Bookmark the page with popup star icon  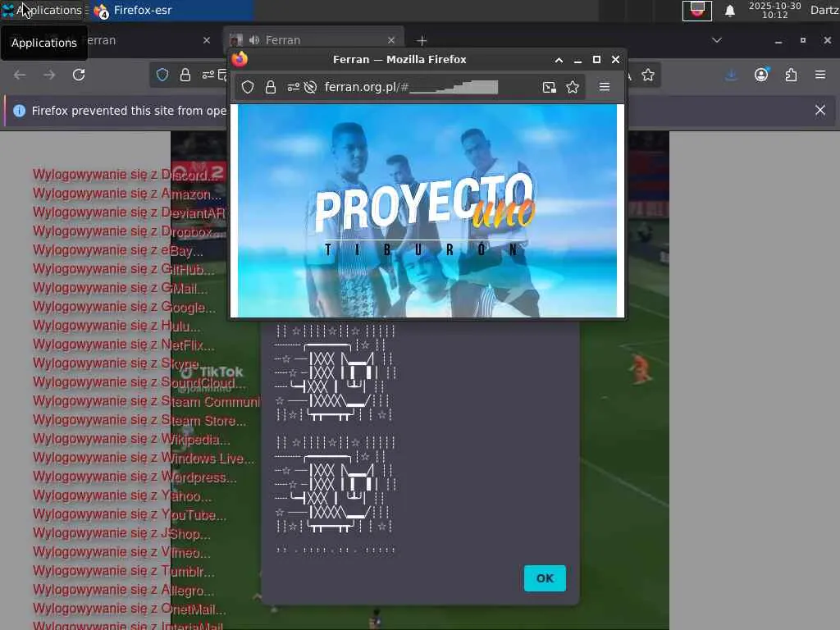[x=573, y=87]
